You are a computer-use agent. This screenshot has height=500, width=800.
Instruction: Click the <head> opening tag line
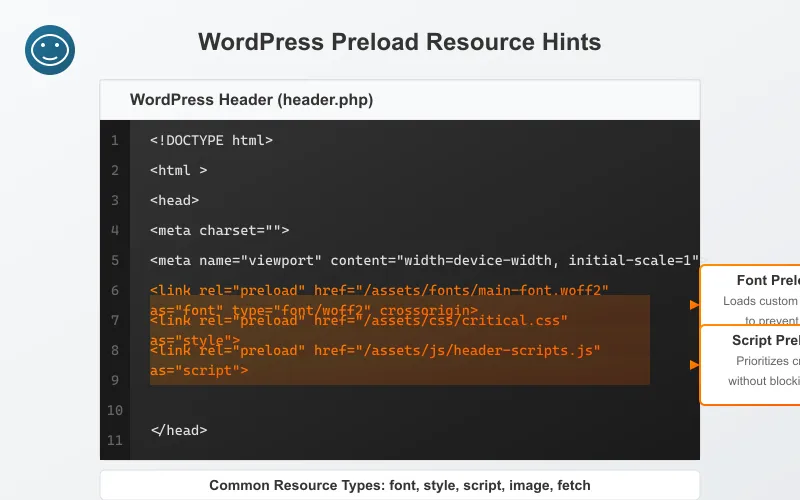point(174,201)
